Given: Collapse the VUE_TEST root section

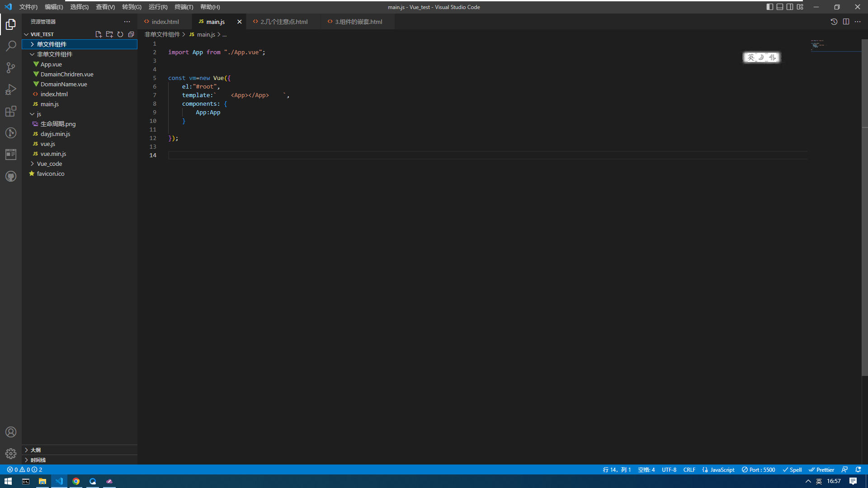Looking at the screenshot, I should 42,34.
